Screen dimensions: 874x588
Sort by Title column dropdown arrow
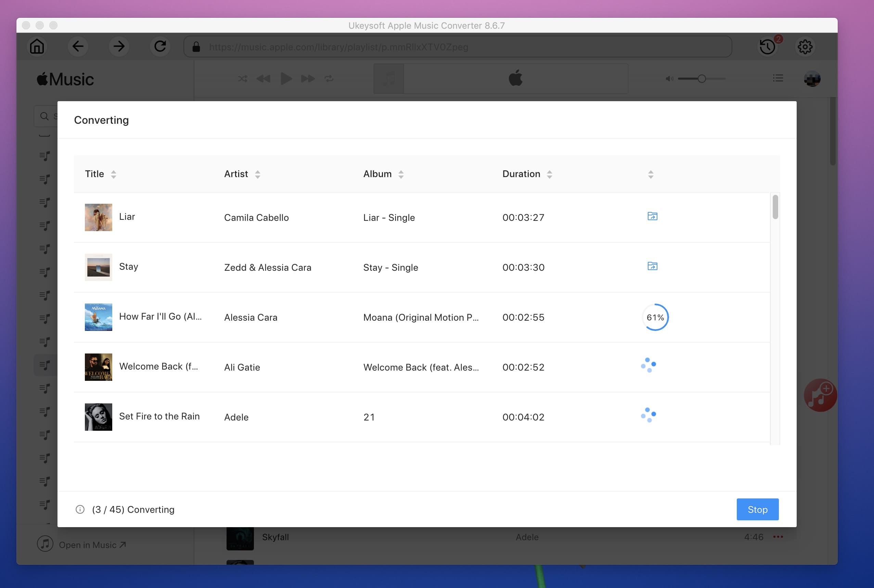coord(114,174)
